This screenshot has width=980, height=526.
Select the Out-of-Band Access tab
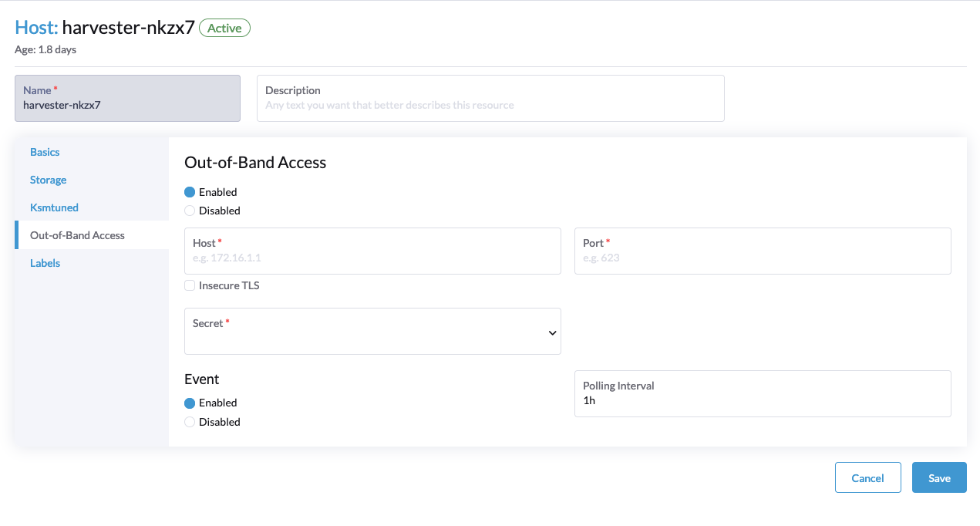click(78, 234)
